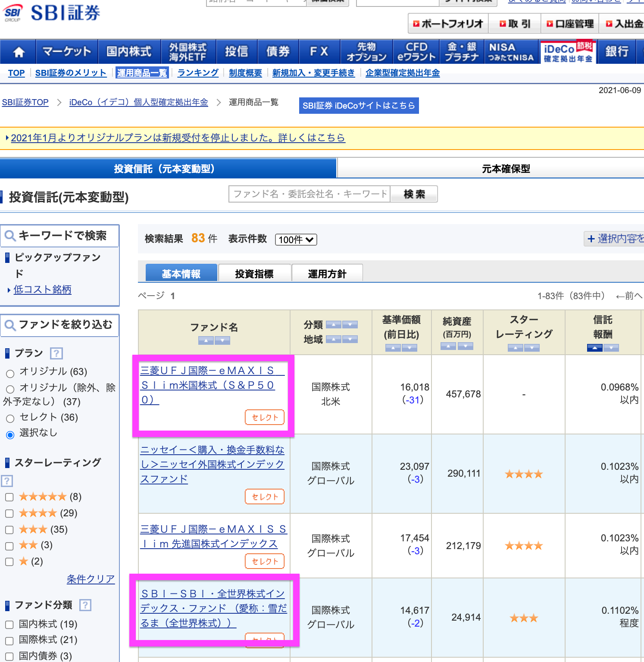This screenshot has width=644, height=662.
Task: Switch to the 運用方針 tab
Action: point(327,273)
